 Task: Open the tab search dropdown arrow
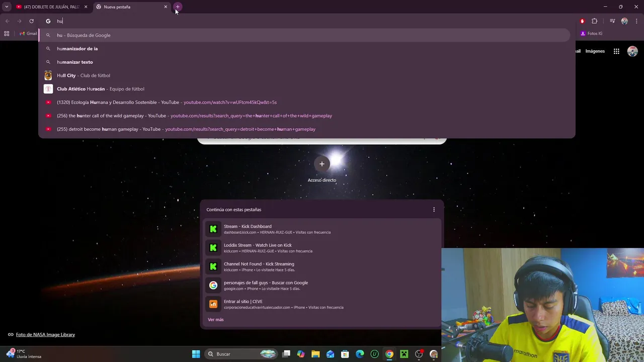(7, 7)
